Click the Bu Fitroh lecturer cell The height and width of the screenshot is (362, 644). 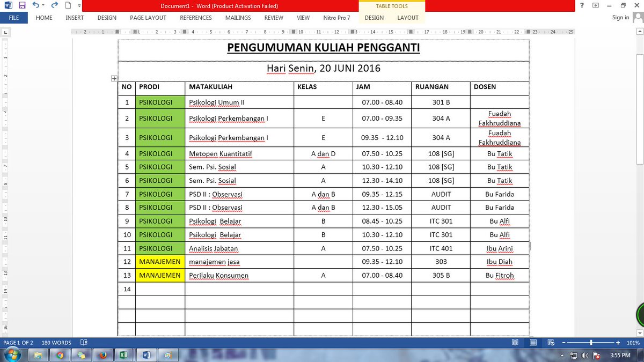pos(500,276)
